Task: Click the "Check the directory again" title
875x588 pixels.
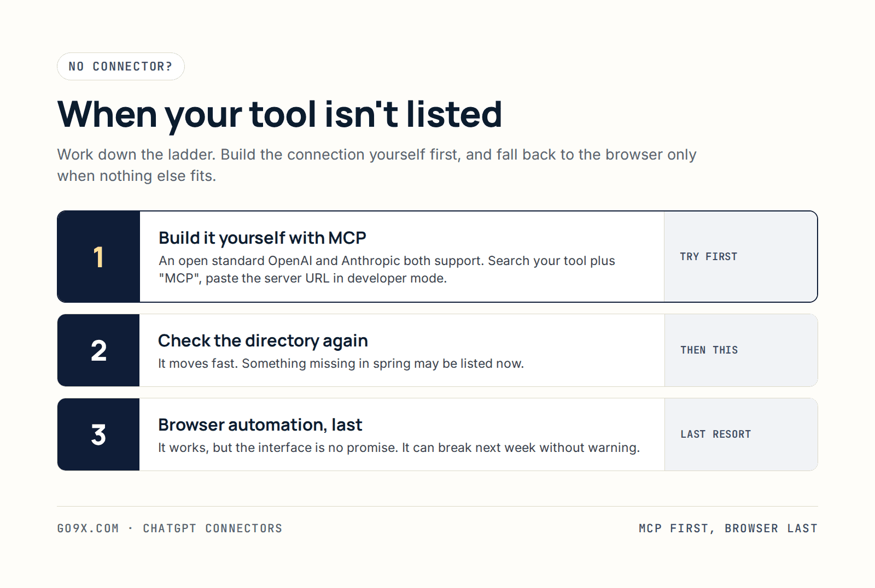Action: click(x=263, y=341)
